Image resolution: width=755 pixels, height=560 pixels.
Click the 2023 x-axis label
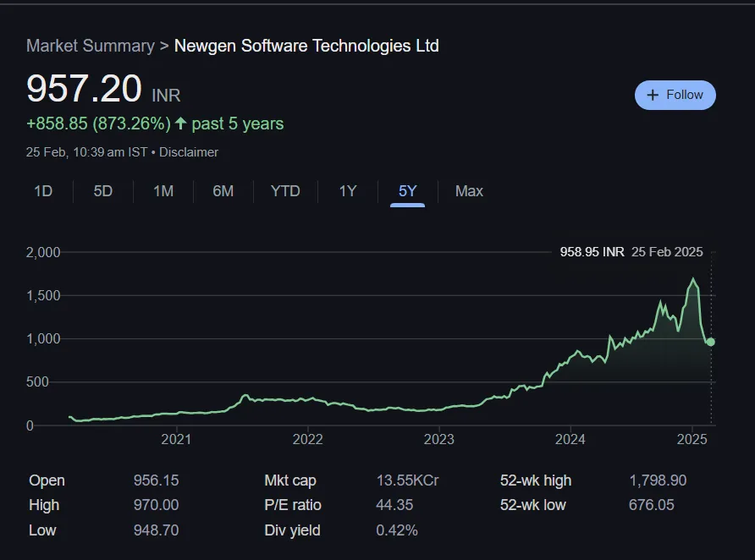438,439
